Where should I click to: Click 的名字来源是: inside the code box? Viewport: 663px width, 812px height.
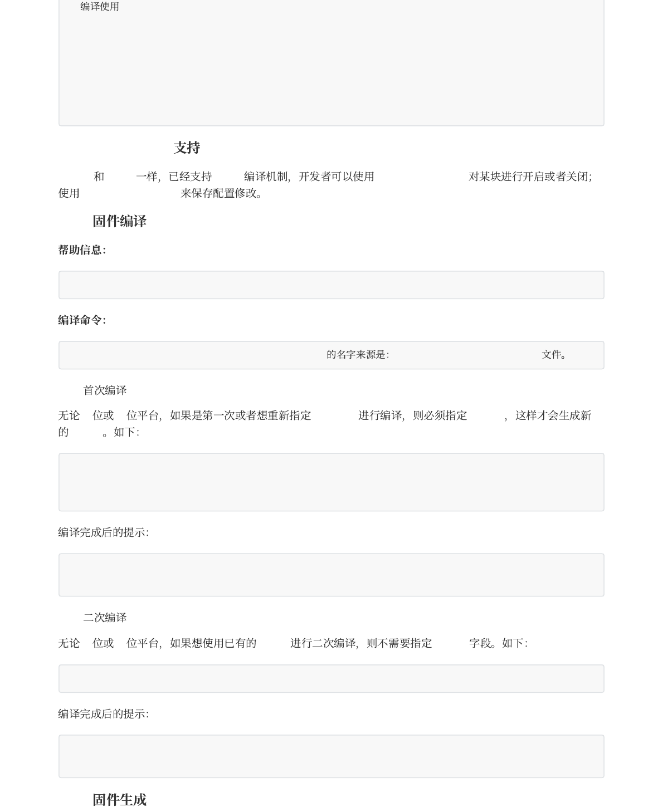pyautogui.click(x=358, y=354)
